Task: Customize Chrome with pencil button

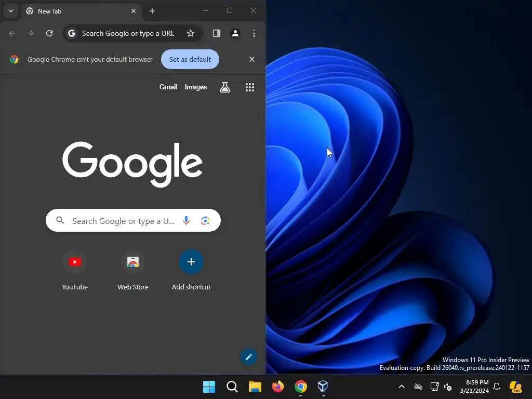Action: [x=249, y=357]
